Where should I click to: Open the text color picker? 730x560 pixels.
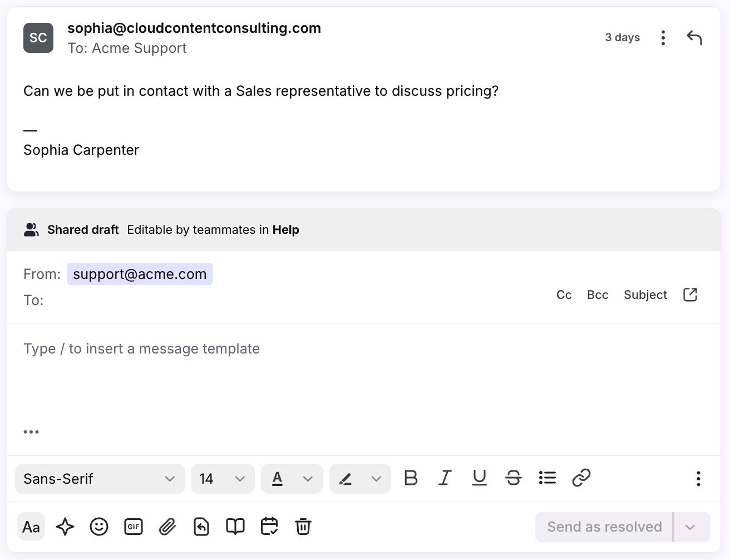point(292,479)
